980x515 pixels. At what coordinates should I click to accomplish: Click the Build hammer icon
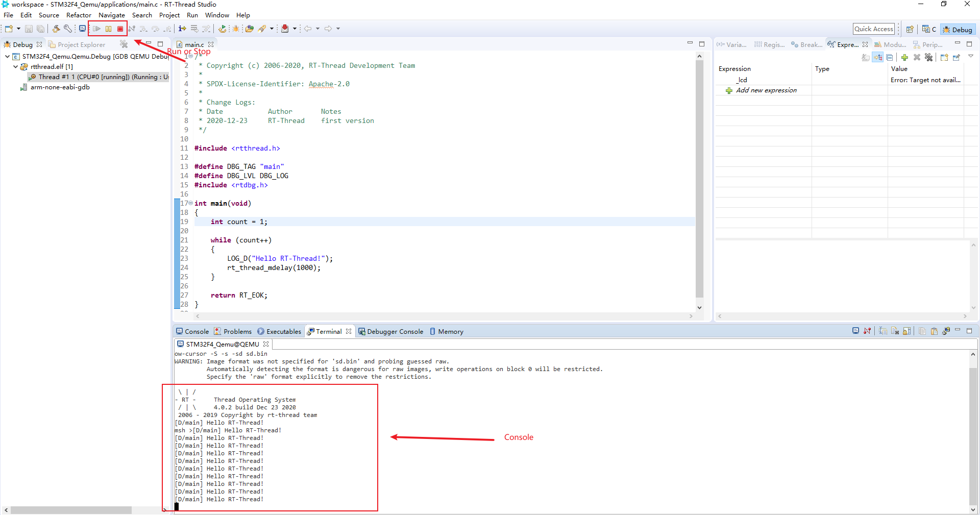[x=56, y=29]
